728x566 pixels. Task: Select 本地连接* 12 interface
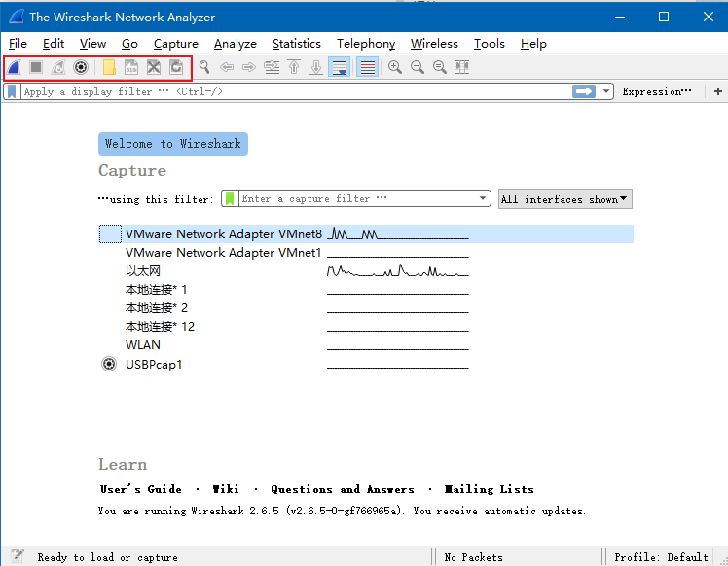pos(366,327)
